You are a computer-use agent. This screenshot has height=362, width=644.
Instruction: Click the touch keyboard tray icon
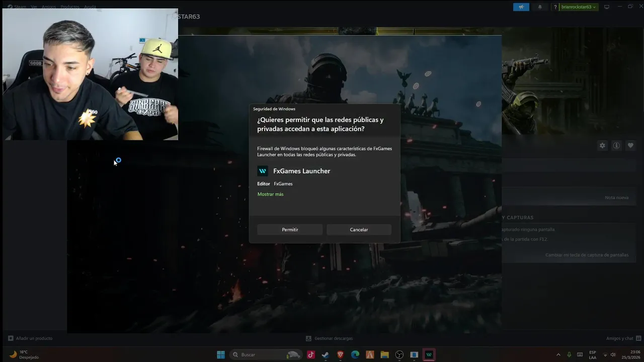pyautogui.click(x=580, y=354)
